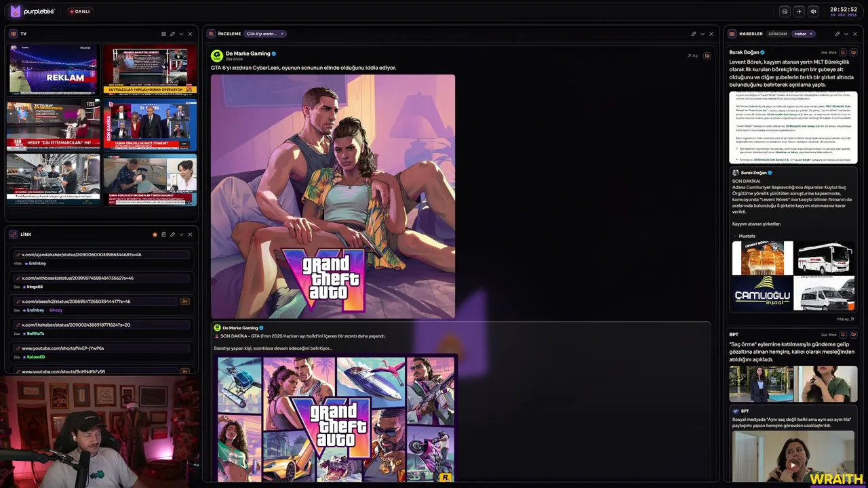Add a new panel with the plus button
Screen dimensions: 868x488
799,12
